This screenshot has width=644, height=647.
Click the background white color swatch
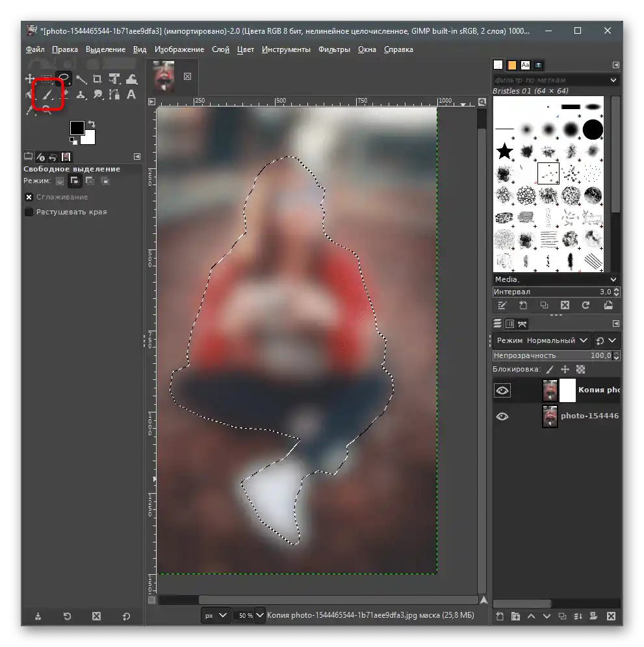[89, 139]
